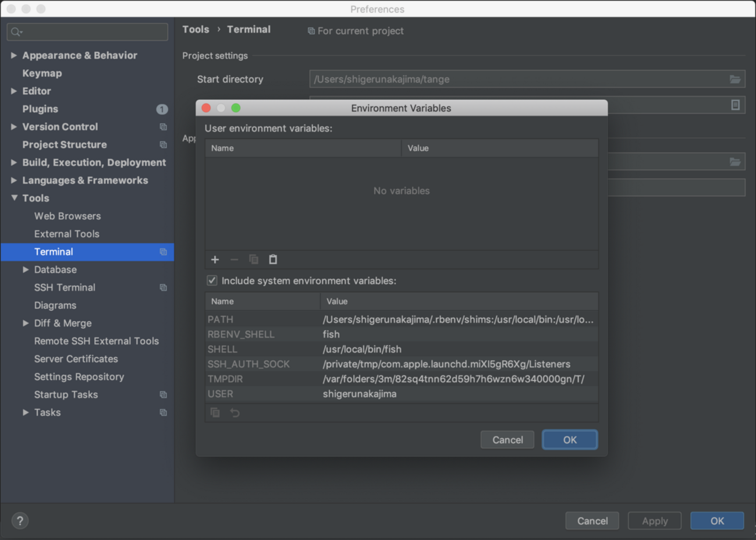Open the SSH Terminal settings page
This screenshot has width=756, height=540.
[x=65, y=287]
